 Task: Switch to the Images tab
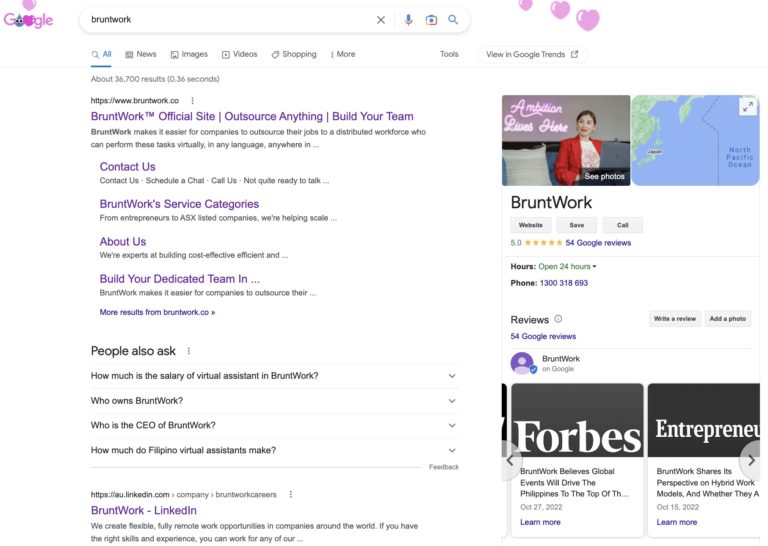click(189, 54)
